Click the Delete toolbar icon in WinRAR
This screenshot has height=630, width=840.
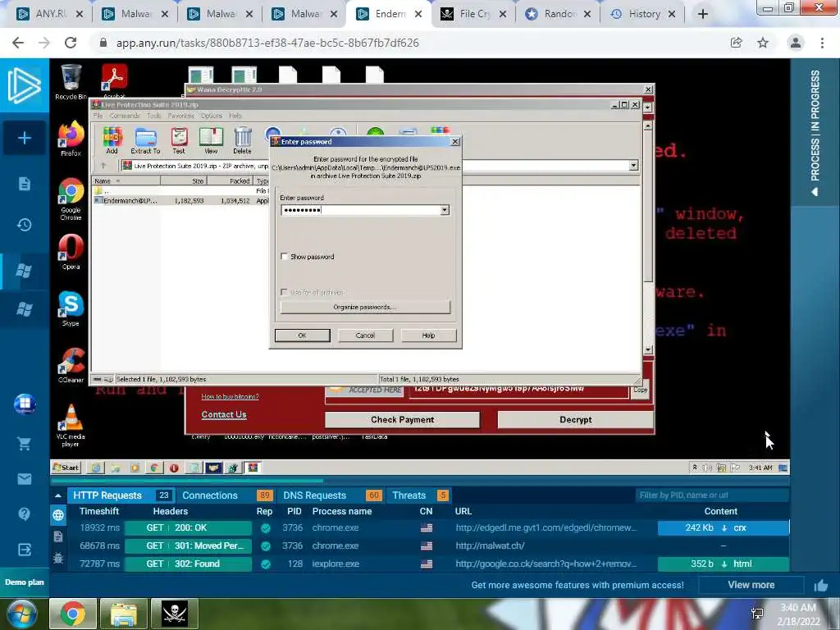click(x=243, y=141)
